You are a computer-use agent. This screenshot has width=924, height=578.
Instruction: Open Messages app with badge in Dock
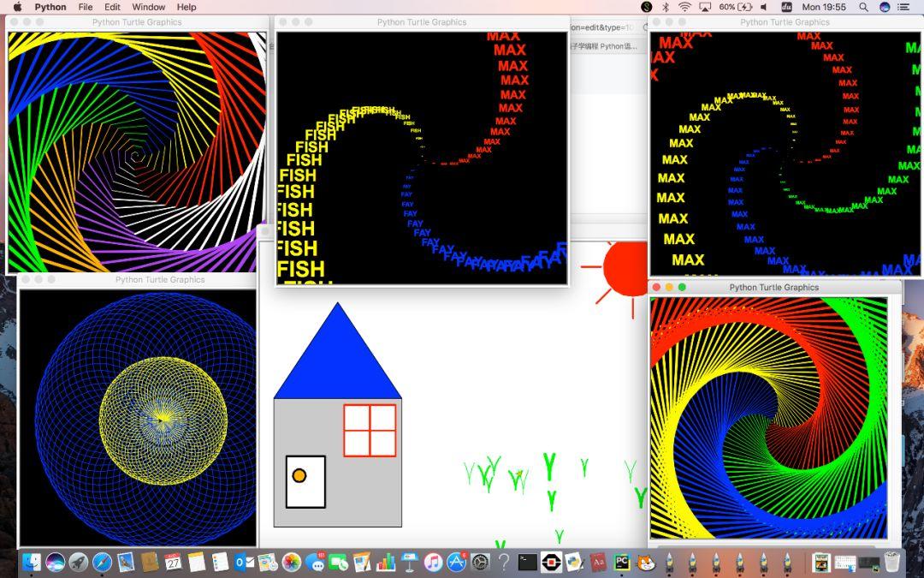(315, 562)
